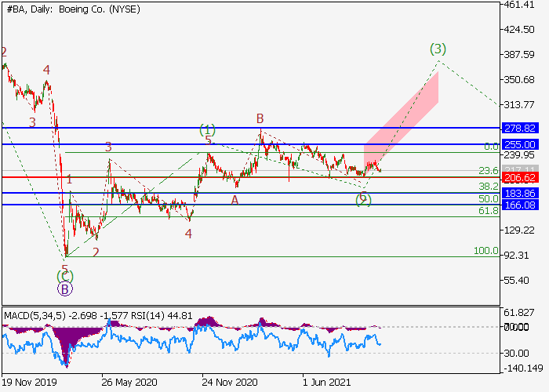The image size is (549, 392).
Task: Click the 19 Nov 2019 date label
Action: [29, 382]
